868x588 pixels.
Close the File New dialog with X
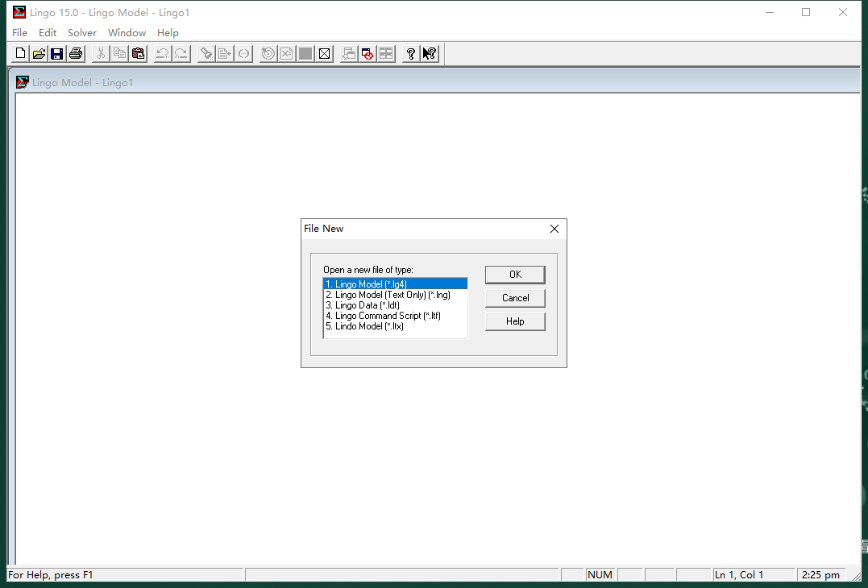(554, 229)
